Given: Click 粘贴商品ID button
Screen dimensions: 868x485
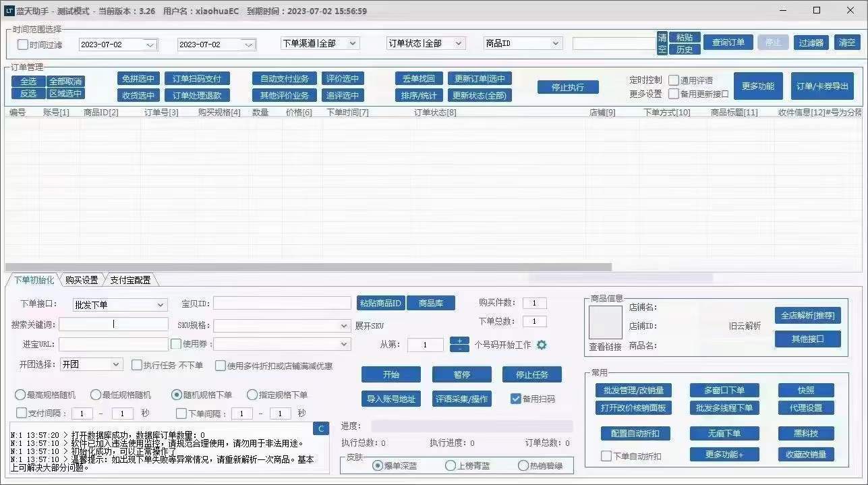Looking at the screenshot, I should point(381,304).
